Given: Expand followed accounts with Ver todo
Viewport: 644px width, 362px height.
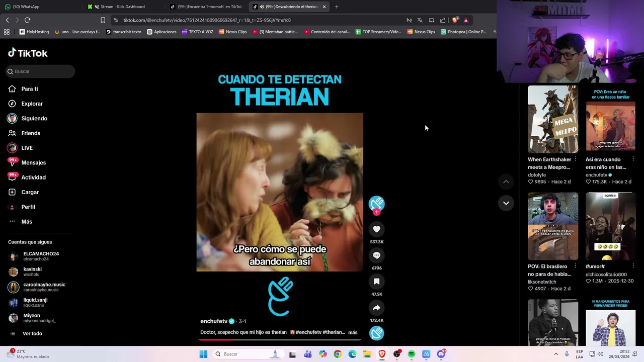Looking at the screenshot, I should [x=32, y=333].
